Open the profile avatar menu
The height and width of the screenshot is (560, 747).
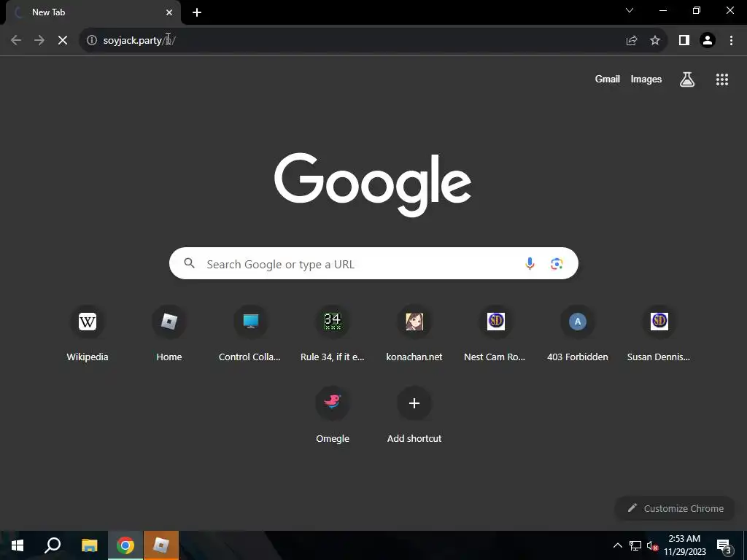(x=708, y=41)
